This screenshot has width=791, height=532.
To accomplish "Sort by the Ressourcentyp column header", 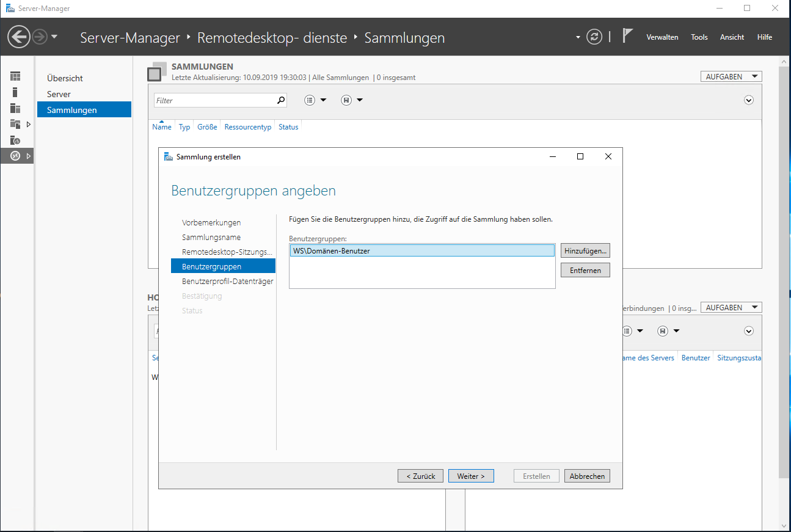I will 248,127.
